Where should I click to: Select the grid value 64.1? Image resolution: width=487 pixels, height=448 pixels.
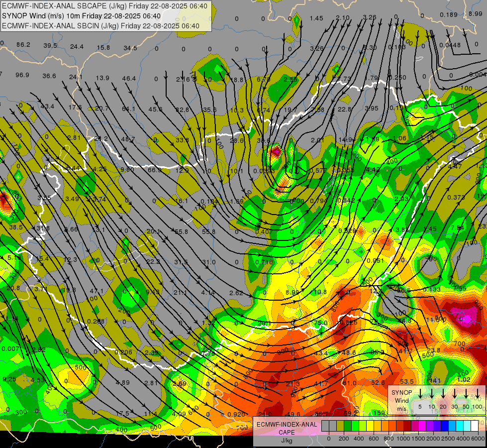tap(128, 109)
